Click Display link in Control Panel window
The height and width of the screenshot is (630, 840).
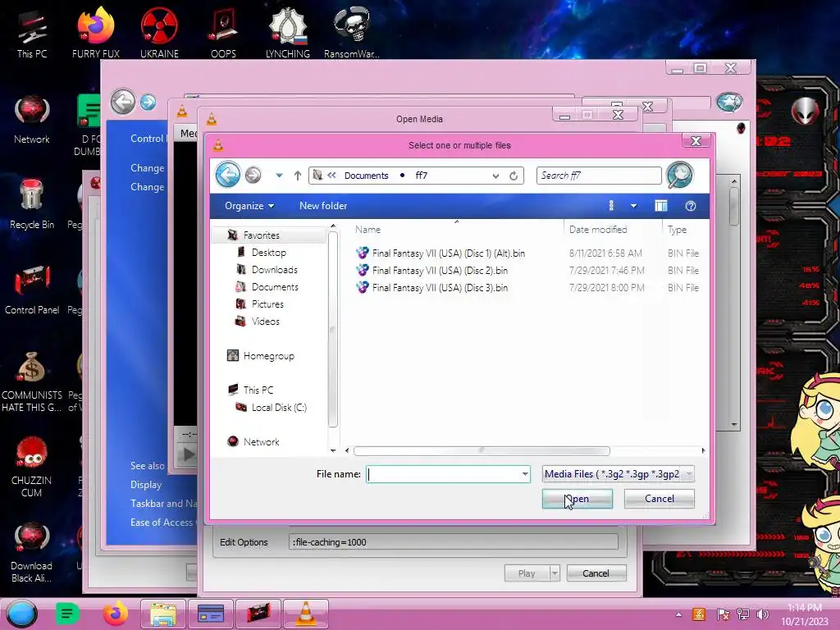click(146, 484)
